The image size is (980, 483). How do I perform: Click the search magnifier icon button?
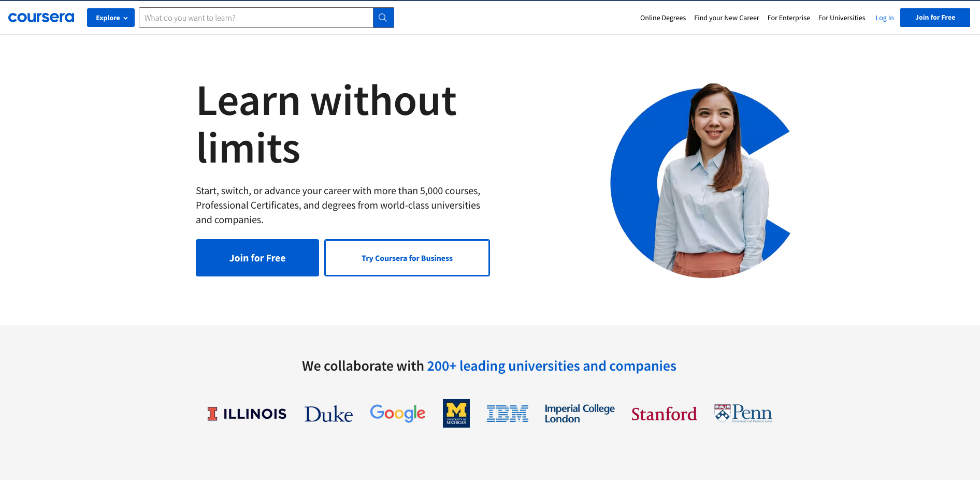tap(383, 18)
